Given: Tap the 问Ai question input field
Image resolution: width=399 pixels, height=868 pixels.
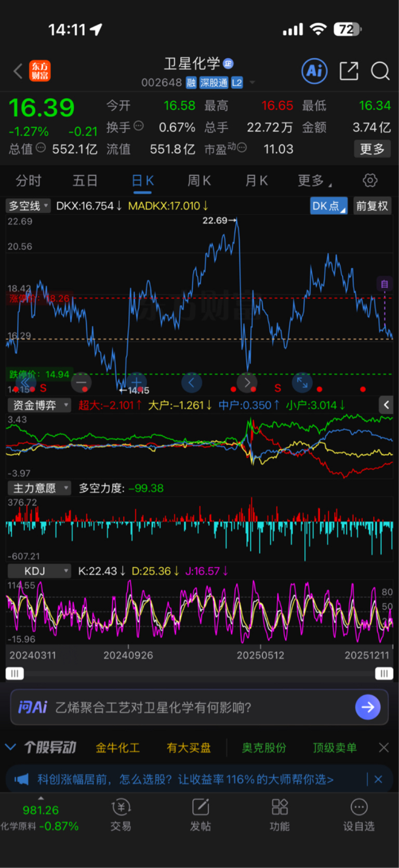Looking at the screenshot, I should 199,707.
